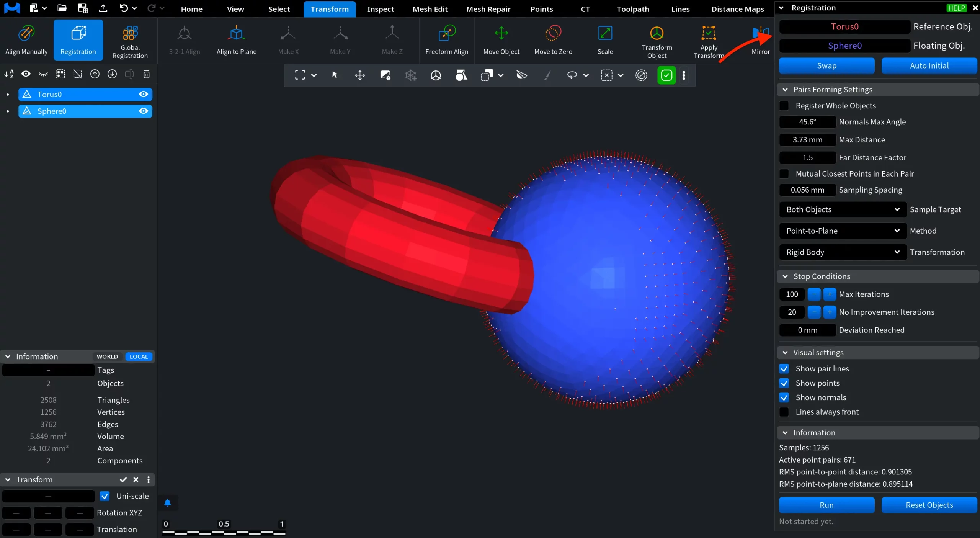Launch the Freeform Align tool
The width and height of the screenshot is (980, 538).
pyautogui.click(x=447, y=40)
